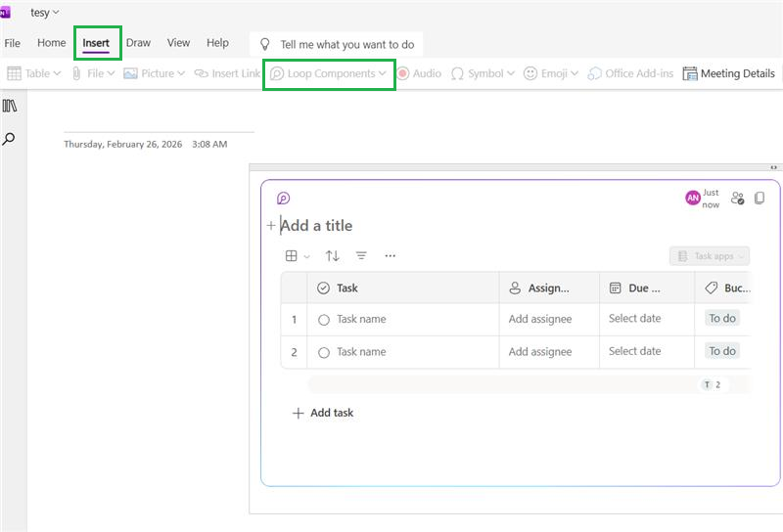Click the sort arrows icon above table

[332, 256]
